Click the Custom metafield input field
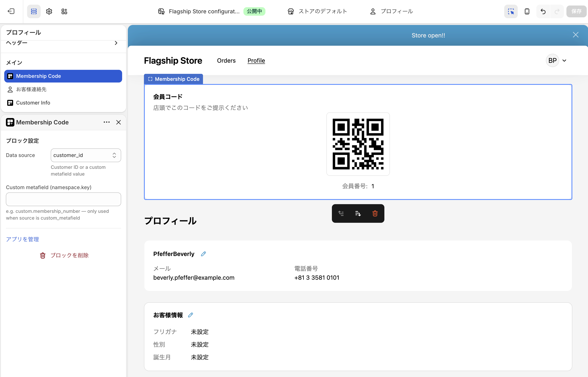Screen dimensions: 588x377 pyautogui.click(x=63, y=199)
